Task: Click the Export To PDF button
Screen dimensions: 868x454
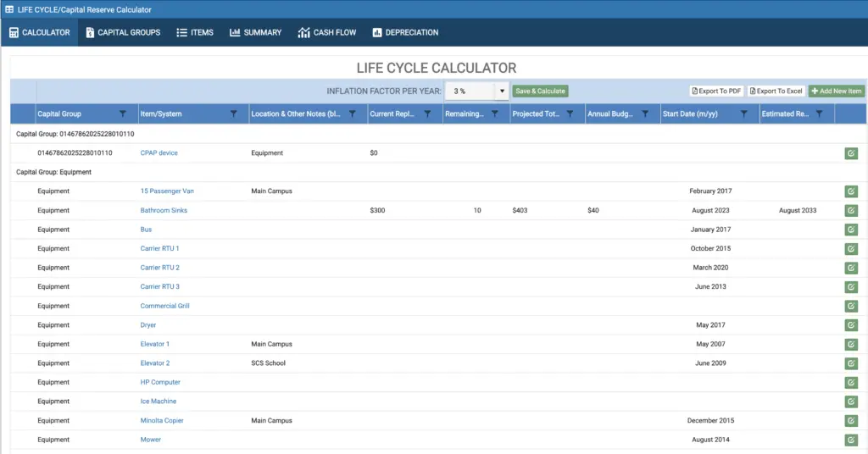Action: point(716,91)
